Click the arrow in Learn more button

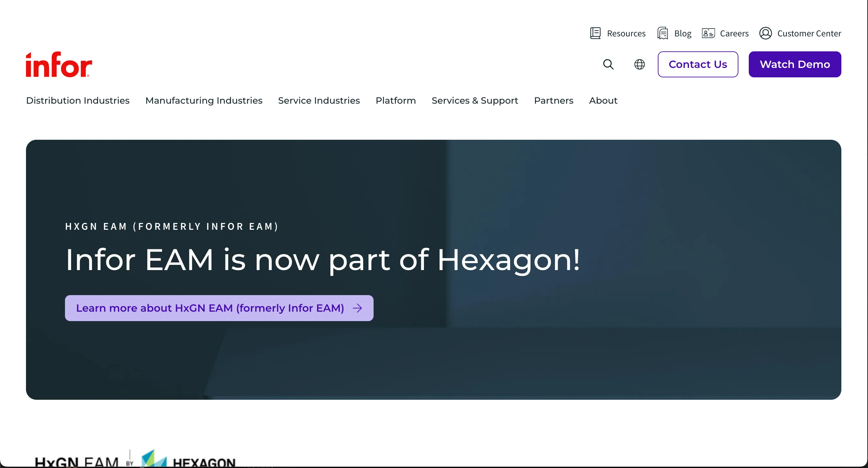tap(357, 308)
